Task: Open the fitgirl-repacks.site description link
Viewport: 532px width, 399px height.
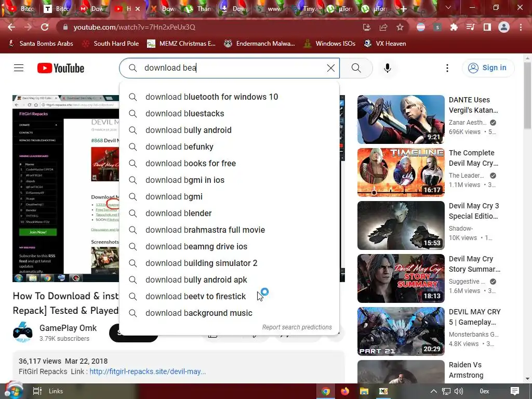Action: point(148,371)
